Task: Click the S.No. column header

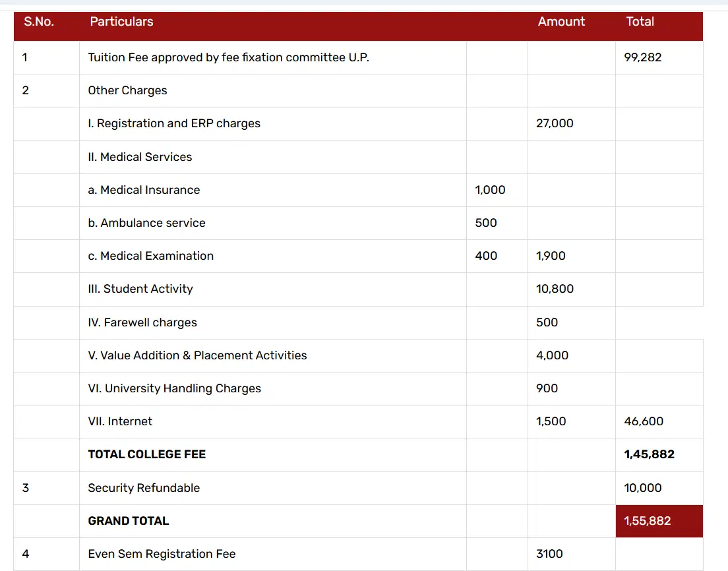Action: 39,22
